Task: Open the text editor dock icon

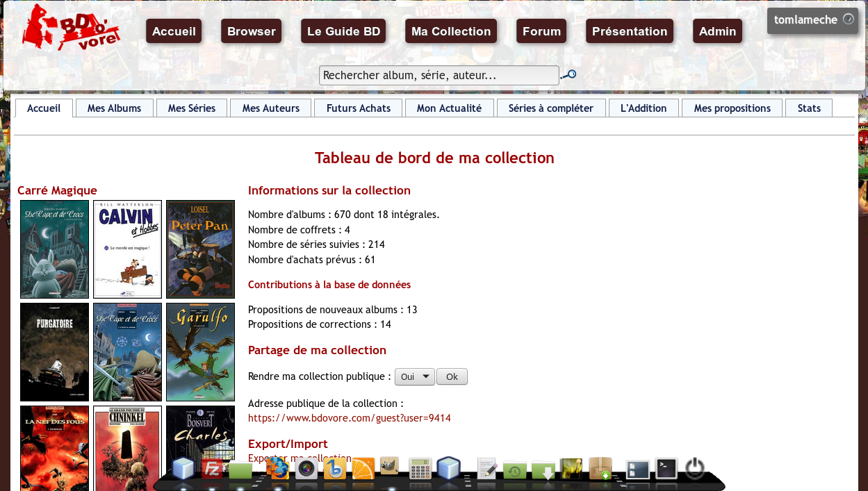Action: coord(487,469)
